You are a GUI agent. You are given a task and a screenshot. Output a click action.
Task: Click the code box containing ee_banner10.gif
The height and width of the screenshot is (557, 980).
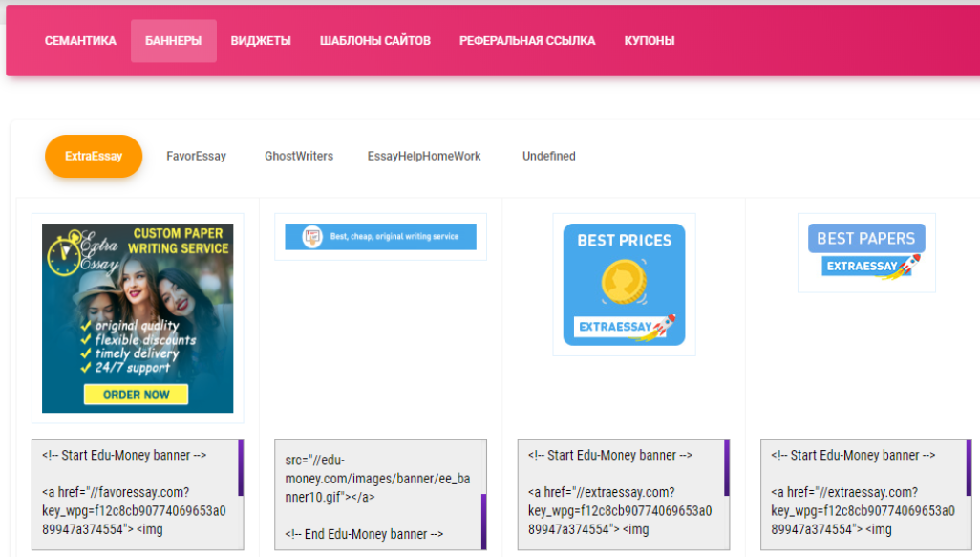(380, 495)
